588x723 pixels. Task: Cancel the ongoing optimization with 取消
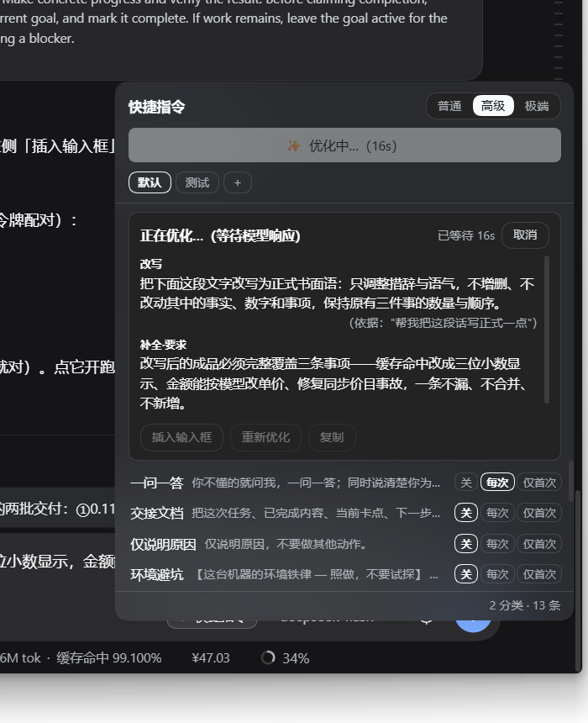coord(525,235)
